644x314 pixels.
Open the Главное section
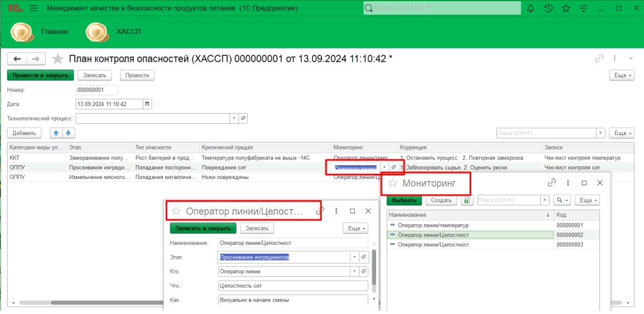55,31
